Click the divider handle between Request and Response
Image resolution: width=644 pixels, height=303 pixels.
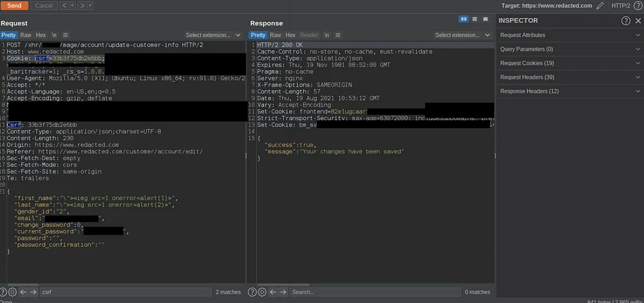point(246,156)
